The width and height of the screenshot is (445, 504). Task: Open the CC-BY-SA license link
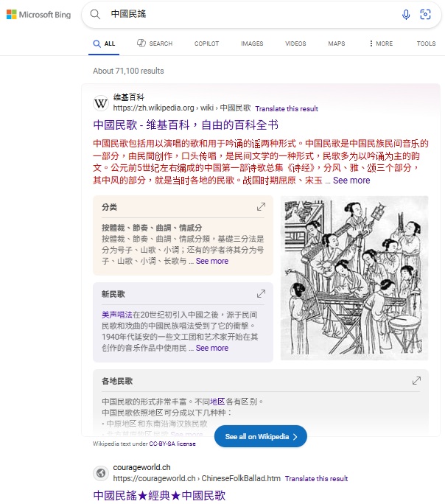(172, 444)
